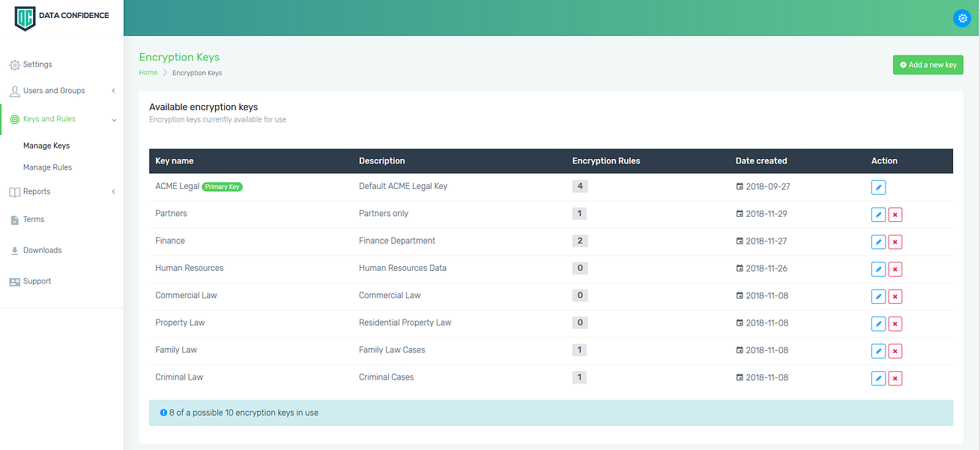Click the Terms document icon
Image resolution: width=980 pixels, height=450 pixels.
coord(15,220)
